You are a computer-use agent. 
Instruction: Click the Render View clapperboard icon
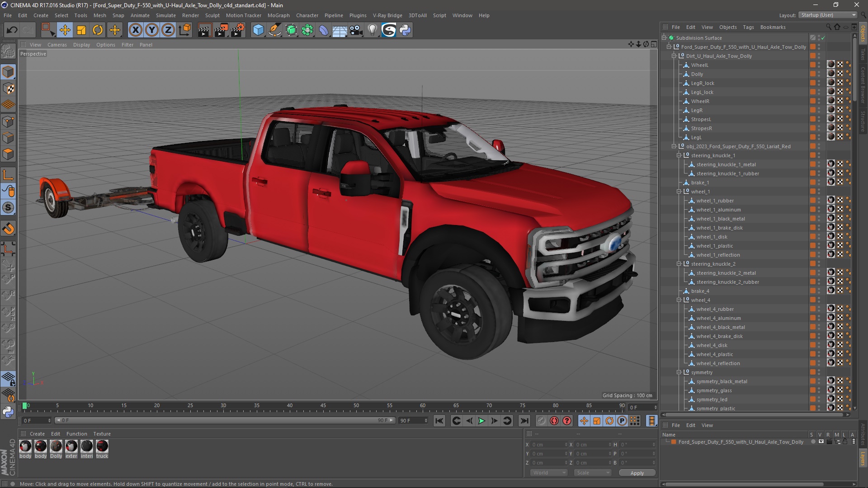(x=204, y=30)
